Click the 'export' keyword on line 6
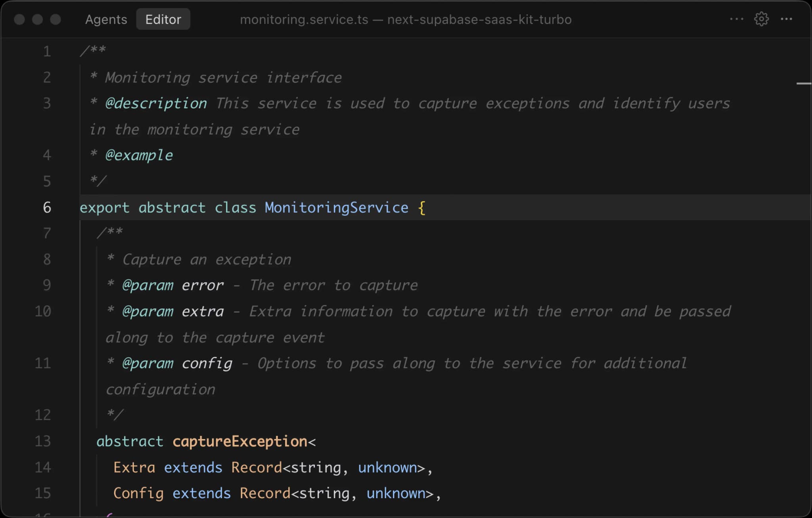 pos(104,207)
